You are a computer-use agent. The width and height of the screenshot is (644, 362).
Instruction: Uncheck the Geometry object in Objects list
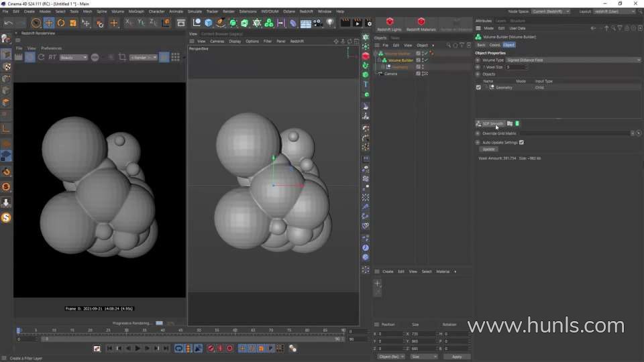(x=478, y=87)
